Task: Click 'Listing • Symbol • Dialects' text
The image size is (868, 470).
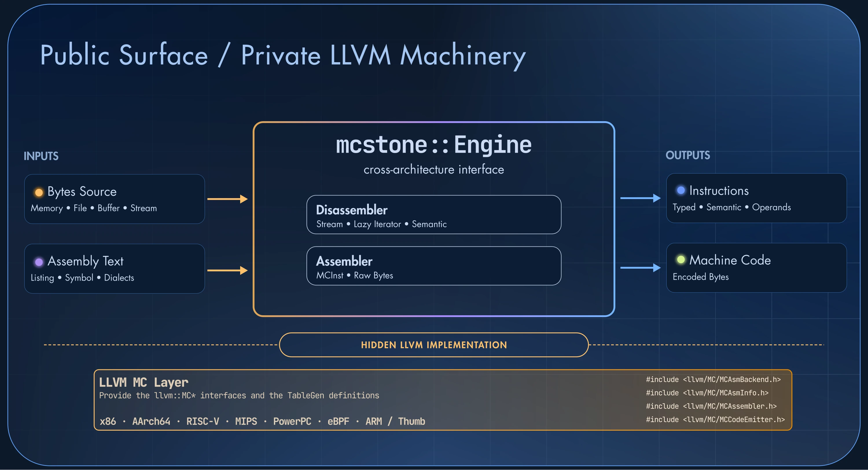Action: click(x=82, y=278)
